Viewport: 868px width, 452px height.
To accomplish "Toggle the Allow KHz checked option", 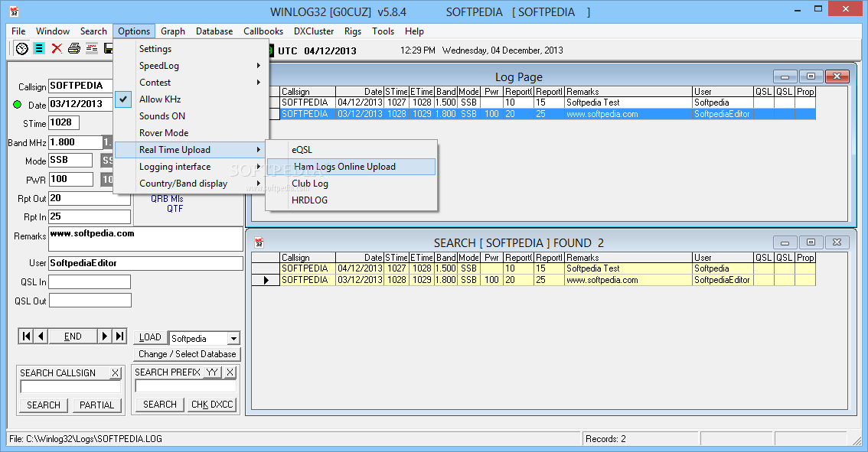I will pos(191,99).
